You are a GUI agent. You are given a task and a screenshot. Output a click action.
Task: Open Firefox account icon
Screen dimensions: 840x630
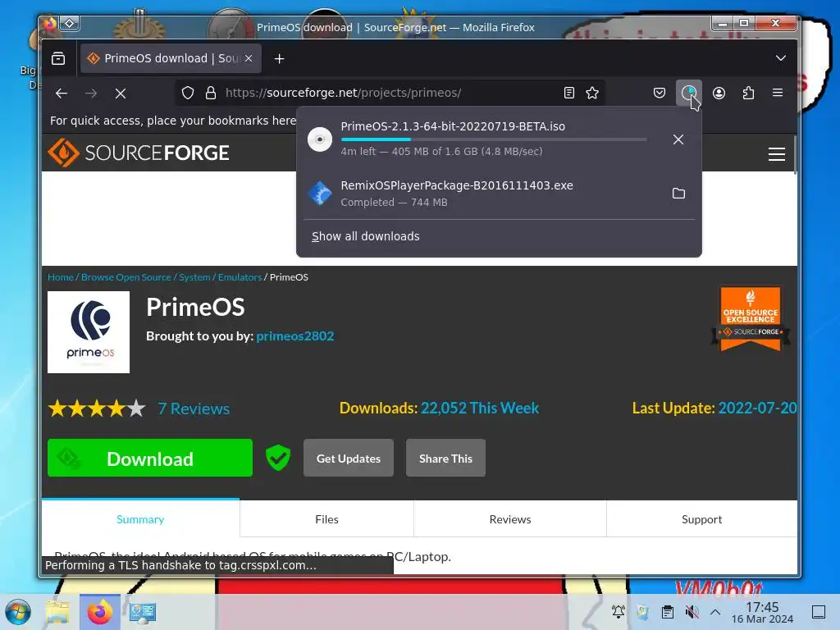[x=719, y=94]
